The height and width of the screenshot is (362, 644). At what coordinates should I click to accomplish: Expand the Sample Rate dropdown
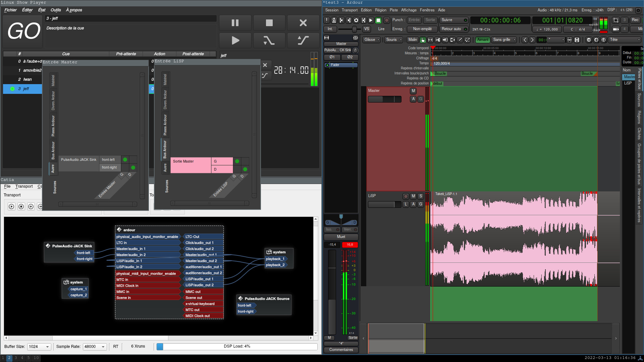pos(95,347)
